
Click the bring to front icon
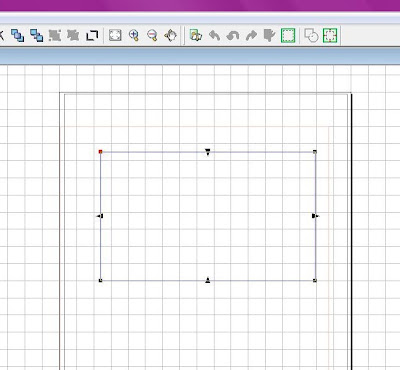point(17,35)
